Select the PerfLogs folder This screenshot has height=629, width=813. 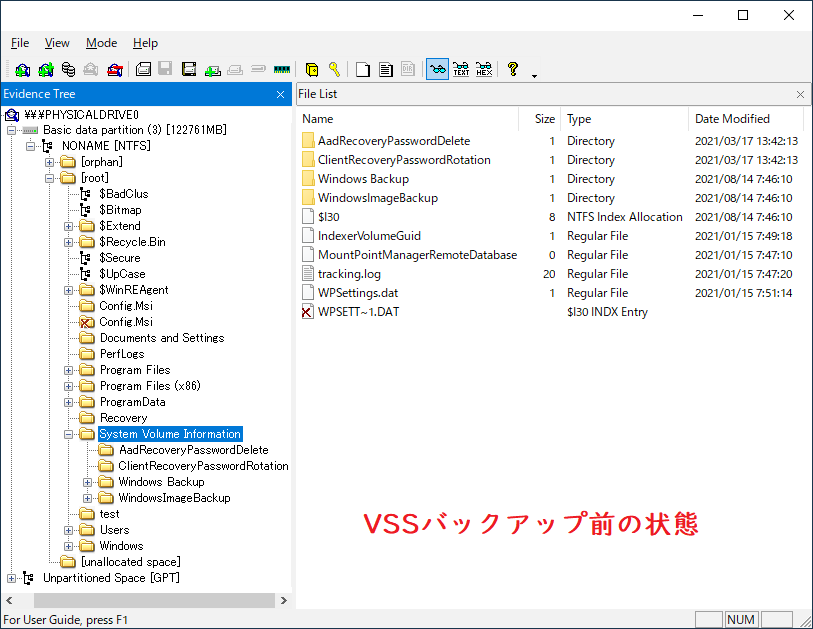coord(122,354)
